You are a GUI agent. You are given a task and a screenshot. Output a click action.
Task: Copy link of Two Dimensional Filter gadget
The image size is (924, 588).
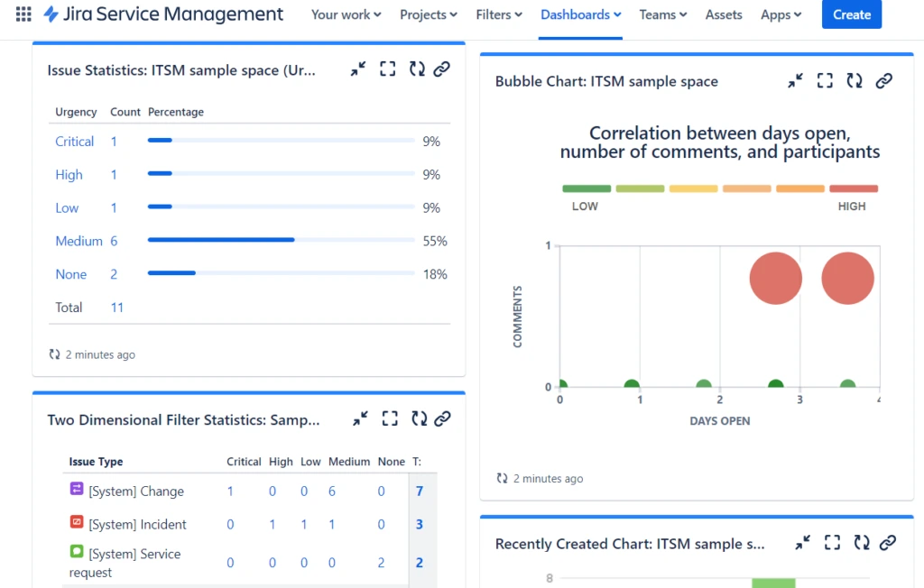pos(442,419)
